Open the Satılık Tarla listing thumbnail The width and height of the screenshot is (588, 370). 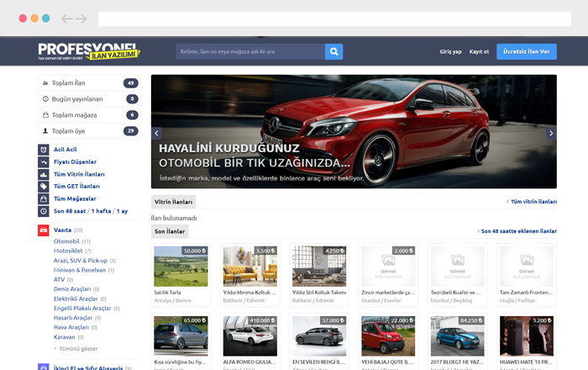[x=181, y=267]
